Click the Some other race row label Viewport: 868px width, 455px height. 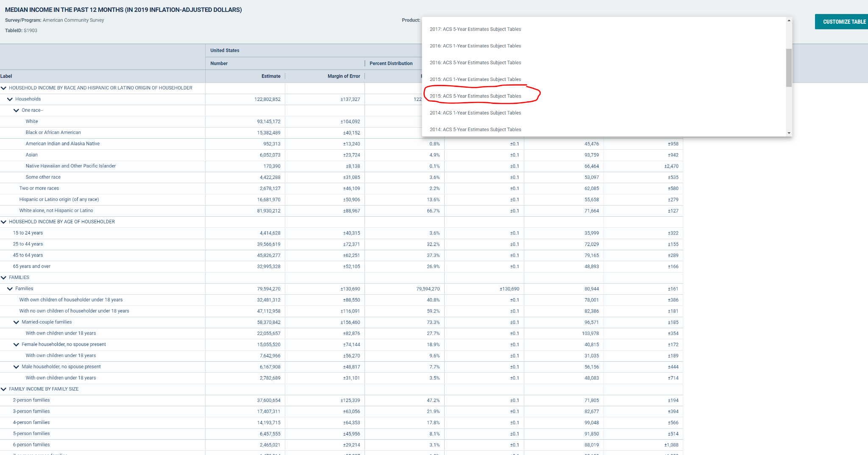pyautogui.click(x=43, y=177)
